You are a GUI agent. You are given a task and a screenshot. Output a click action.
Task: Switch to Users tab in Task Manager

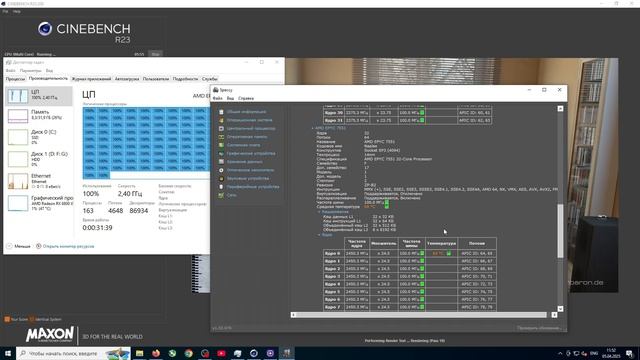[x=156, y=79]
